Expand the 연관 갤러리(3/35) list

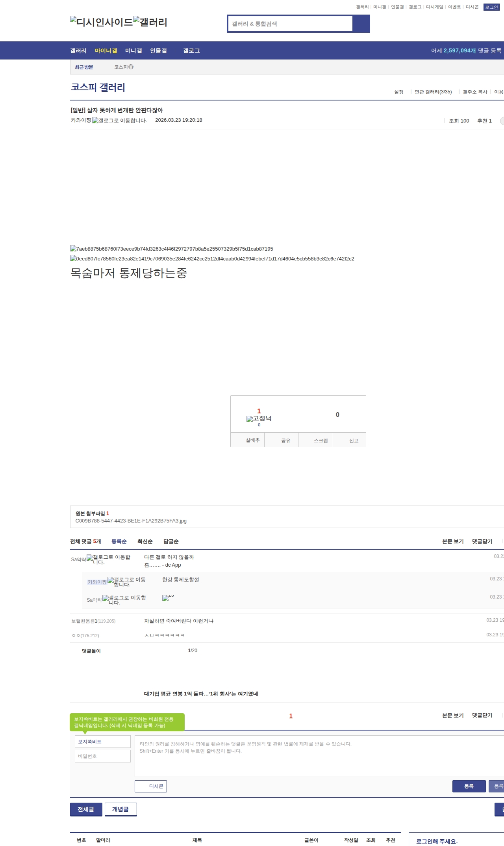(433, 92)
